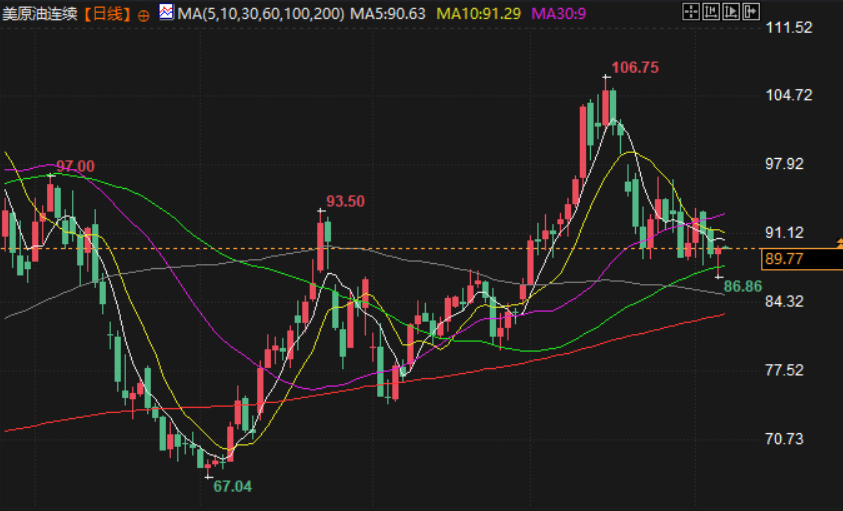Click the 97.00 peak price label
843x511 pixels.
[x=75, y=166]
